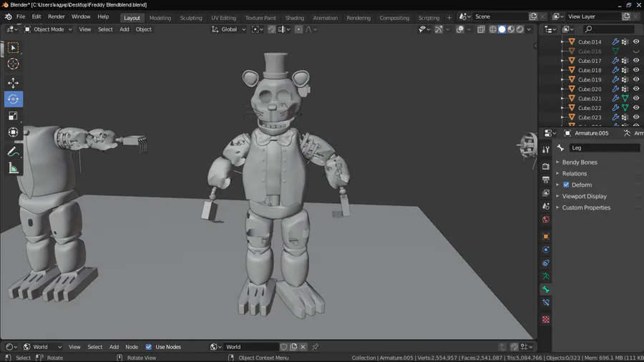This screenshot has width=644, height=362.
Task: Open the View Layer properties tab
Action: pos(546,193)
